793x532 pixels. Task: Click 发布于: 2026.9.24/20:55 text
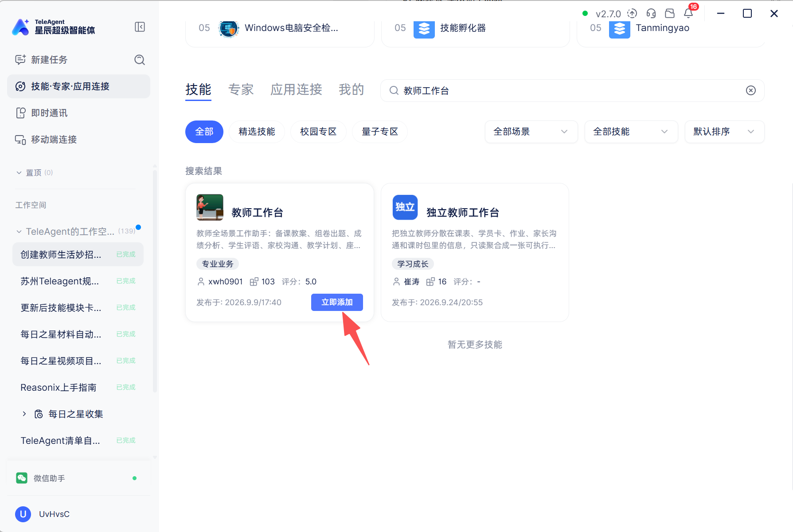tap(437, 303)
